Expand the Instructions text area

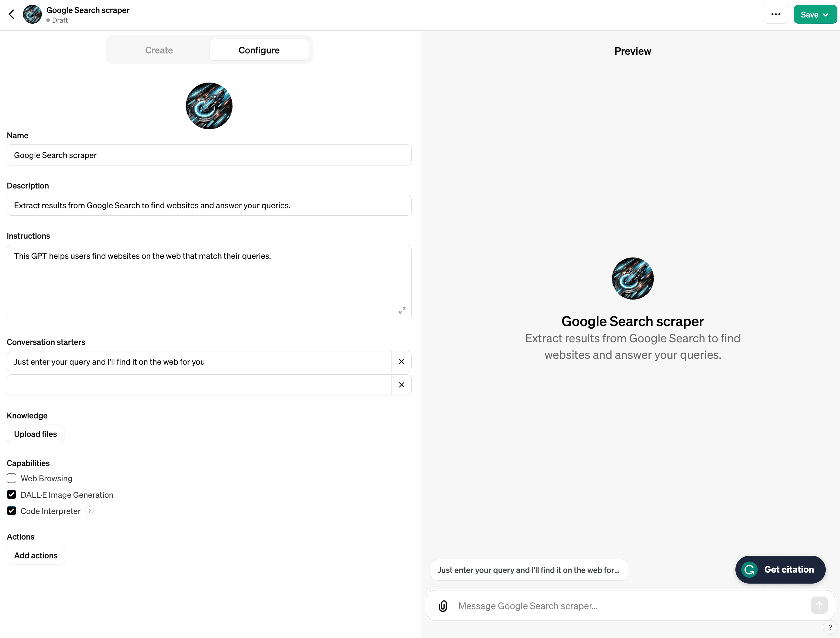(402, 310)
